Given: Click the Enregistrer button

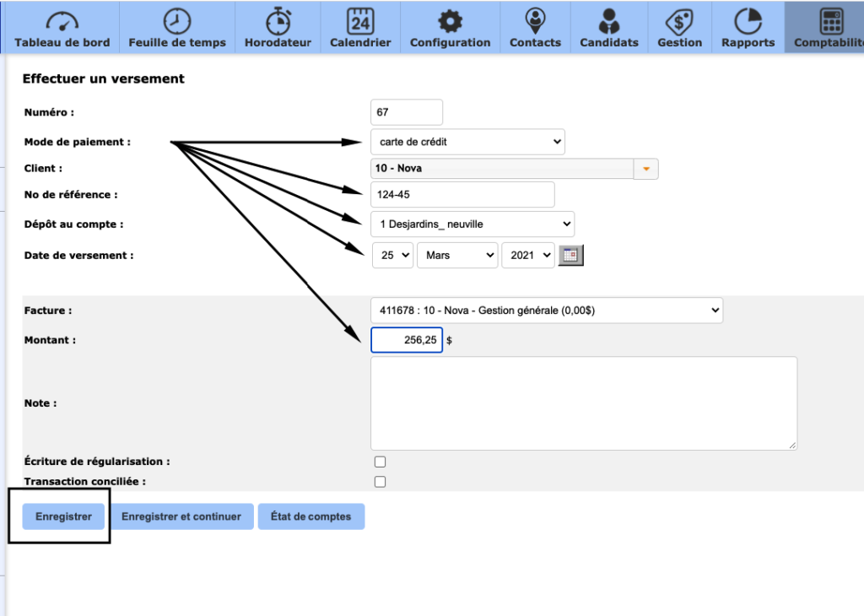Looking at the screenshot, I should (x=63, y=516).
